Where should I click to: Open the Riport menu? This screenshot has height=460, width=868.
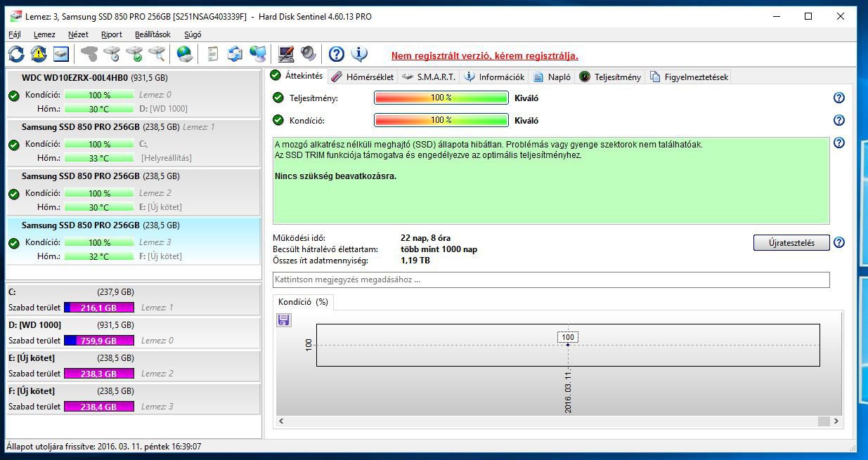point(112,34)
